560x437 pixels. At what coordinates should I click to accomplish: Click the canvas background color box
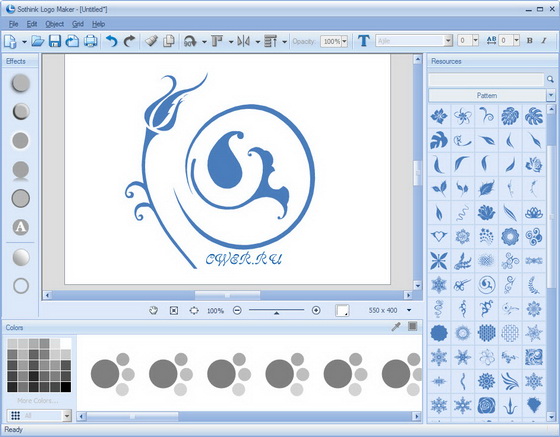342,310
